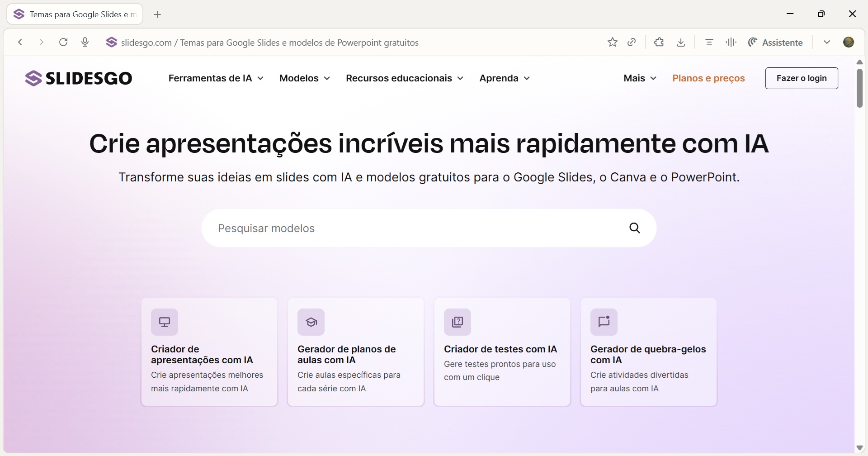The image size is (868, 456).
Task: Click the AI quiz maker icon
Action: coord(458,322)
